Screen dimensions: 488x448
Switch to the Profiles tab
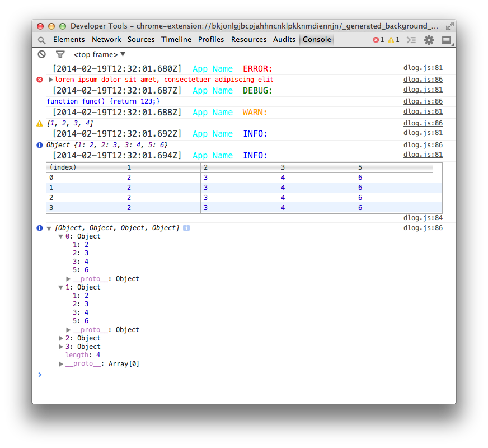pos(211,40)
